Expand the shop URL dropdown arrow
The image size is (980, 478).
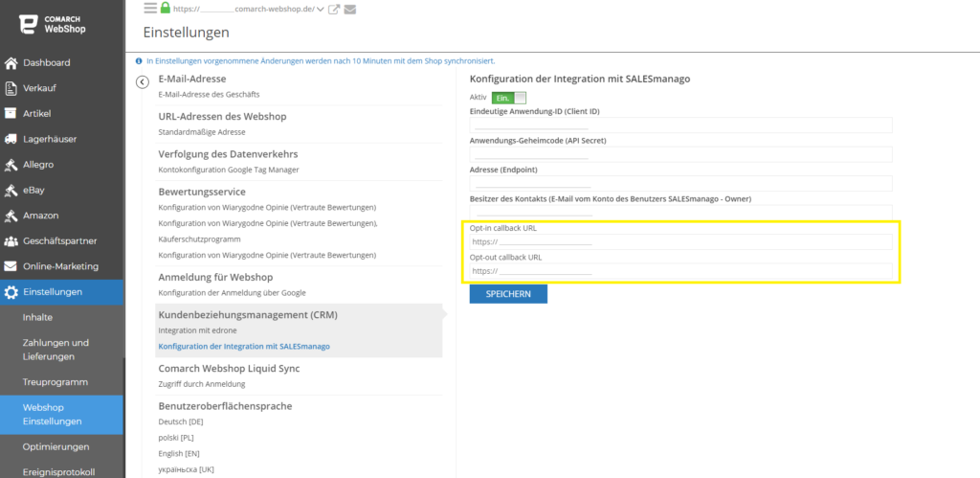pyautogui.click(x=321, y=10)
